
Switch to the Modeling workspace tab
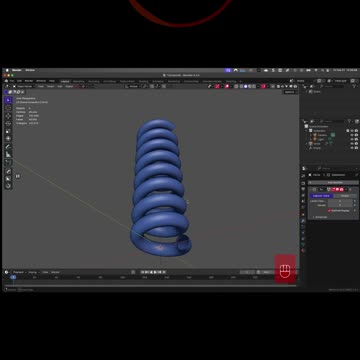coord(79,81)
